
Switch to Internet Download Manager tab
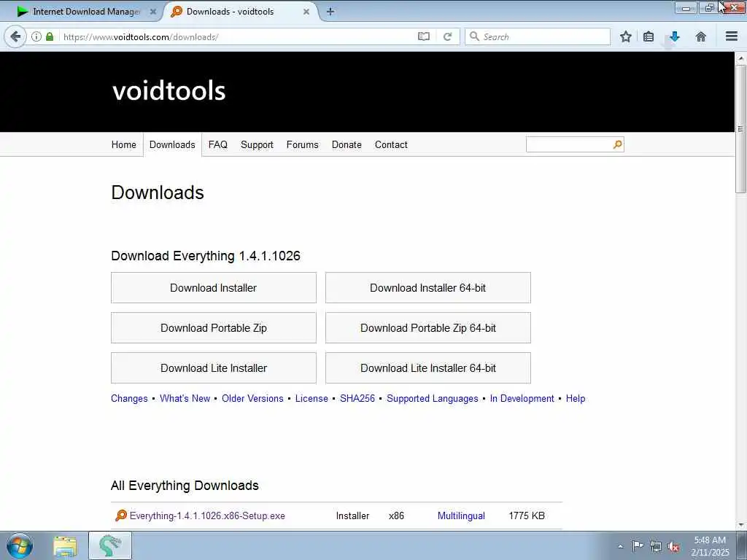pyautogui.click(x=86, y=12)
